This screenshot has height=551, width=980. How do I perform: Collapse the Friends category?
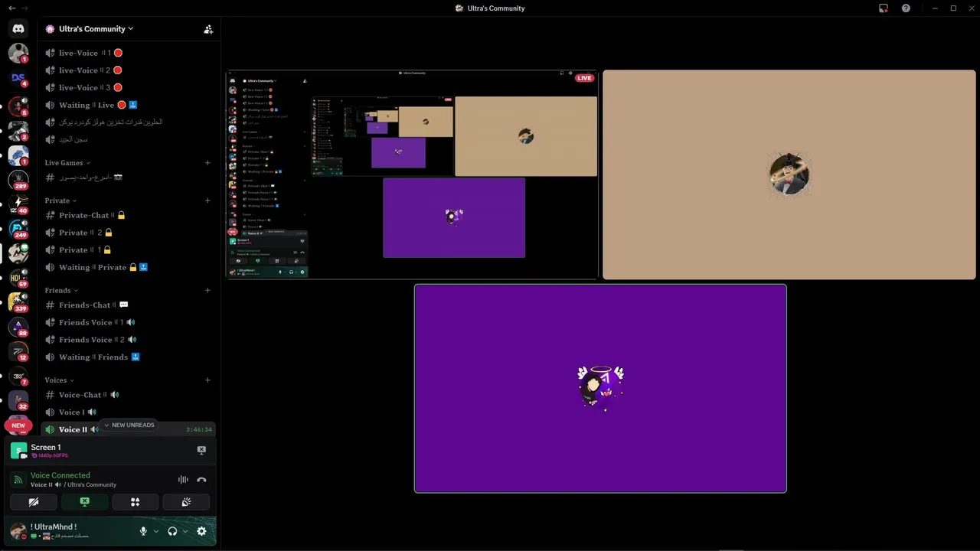[61, 290]
